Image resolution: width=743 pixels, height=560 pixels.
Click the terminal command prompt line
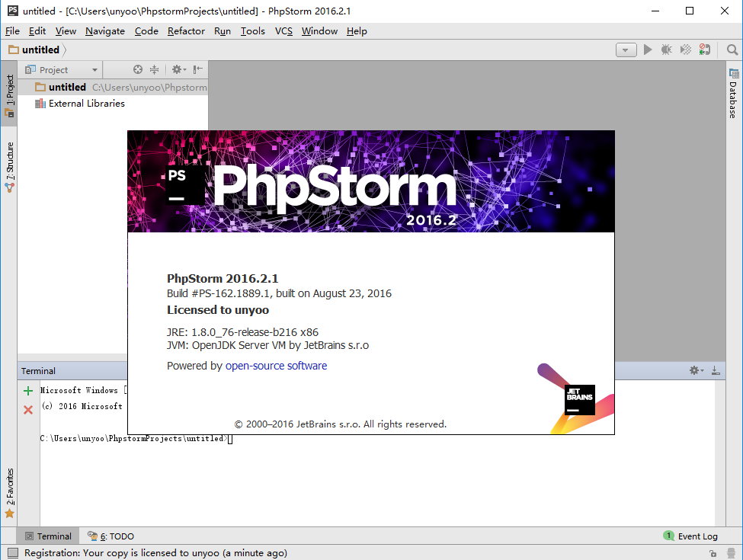[136, 439]
